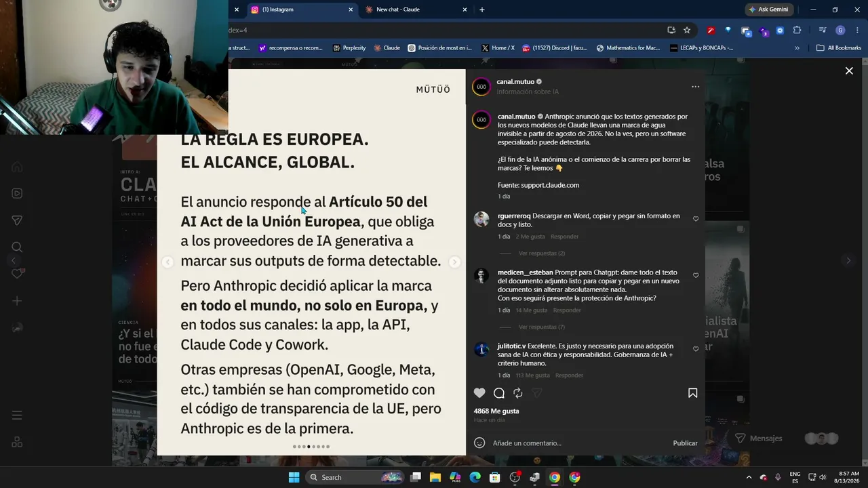The image size is (868, 488).
Task: Expand 'Ver respuestas (7)' under medicen__esteban
Action: 542,327
